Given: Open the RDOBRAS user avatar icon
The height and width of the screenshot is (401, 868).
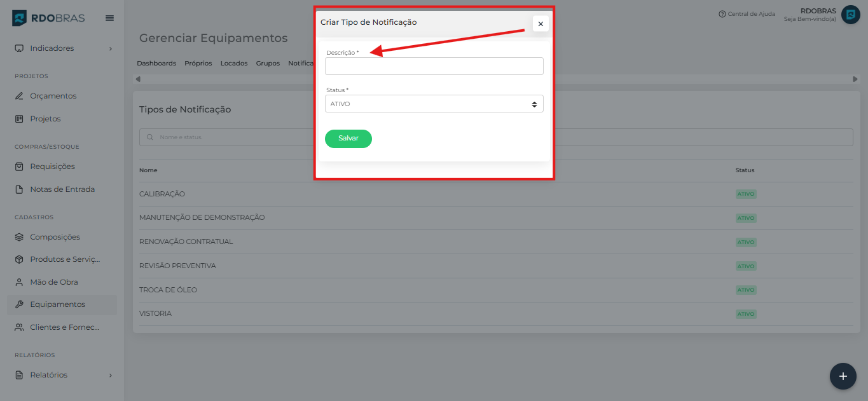Looking at the screenshot, I should tap(850, 15).
